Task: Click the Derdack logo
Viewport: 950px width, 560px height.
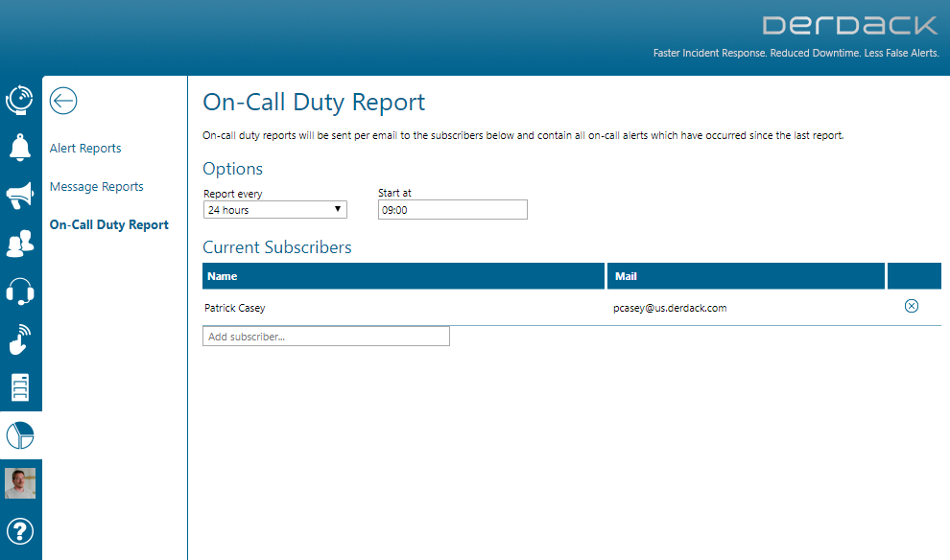Action: coord(850,26)
